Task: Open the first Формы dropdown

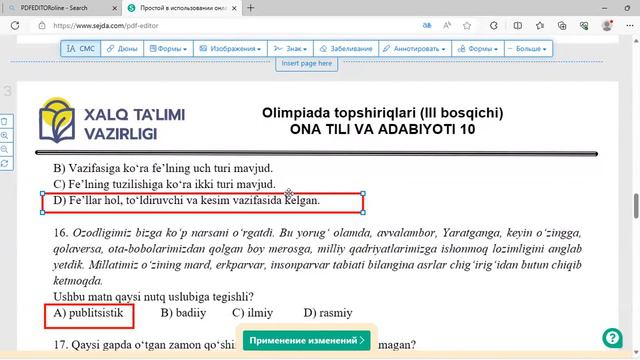Action: point(168,49)
